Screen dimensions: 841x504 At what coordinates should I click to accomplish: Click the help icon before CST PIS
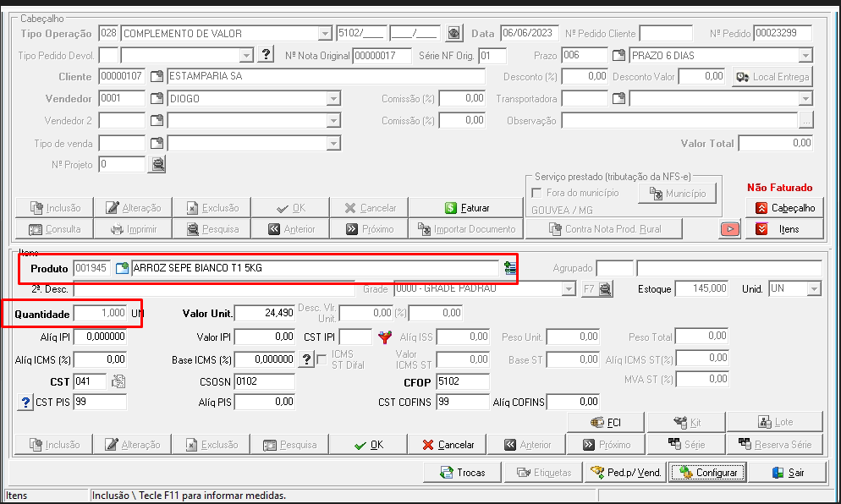pyautogui.click(x=25, y=403)
